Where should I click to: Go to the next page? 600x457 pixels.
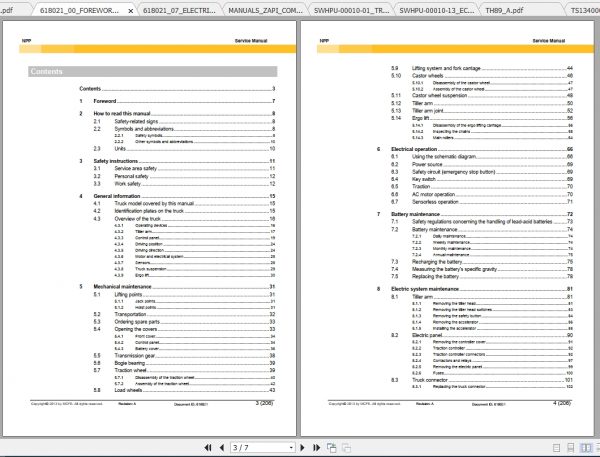click(302, 447)
